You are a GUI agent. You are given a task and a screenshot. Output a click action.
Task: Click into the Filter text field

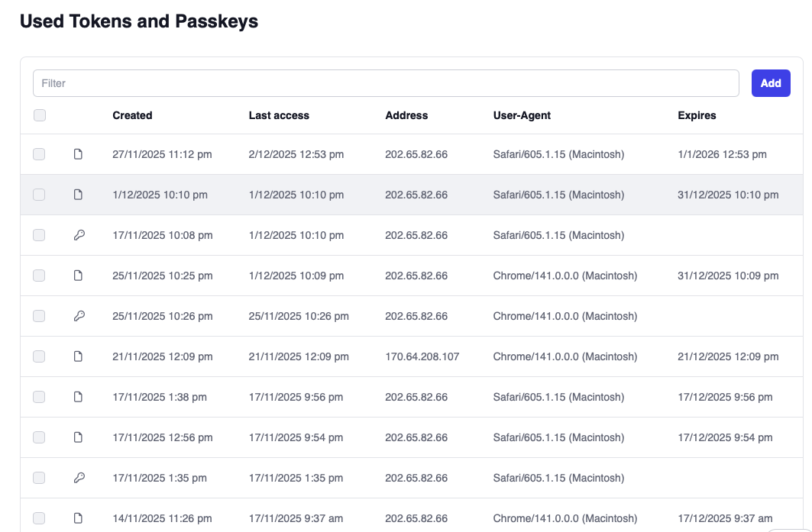[386, 83]
